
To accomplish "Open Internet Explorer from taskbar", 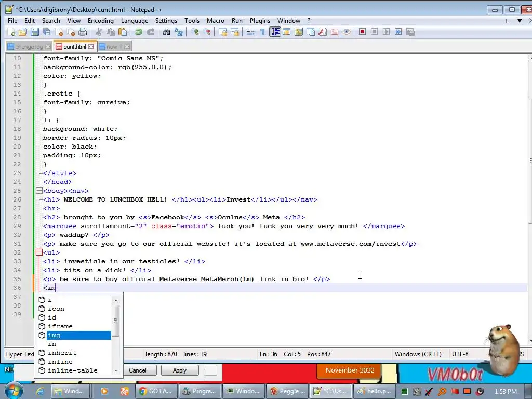I will (40, 391).
